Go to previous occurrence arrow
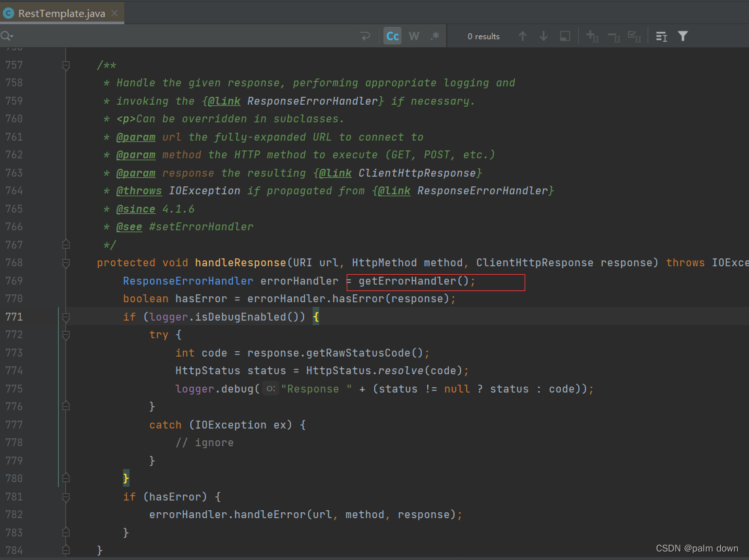Screen dimensions: 749x560 [523, 37]
